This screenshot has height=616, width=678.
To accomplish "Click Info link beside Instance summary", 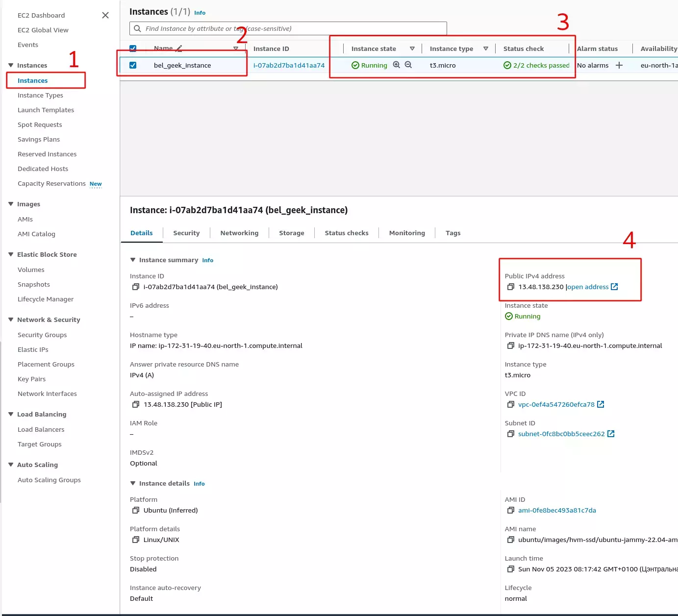I will (208, 260).
